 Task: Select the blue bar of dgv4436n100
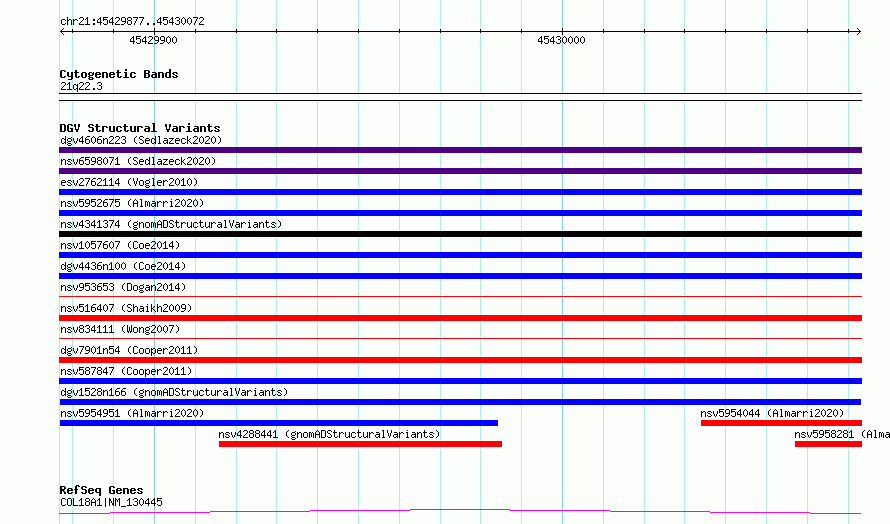coord(460,276)
